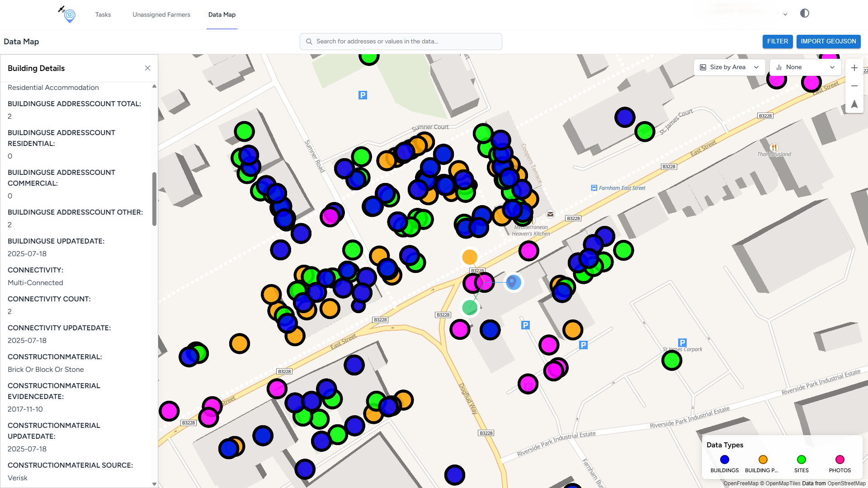Open the Unassigned Farmers tab

tap(161, 14)
